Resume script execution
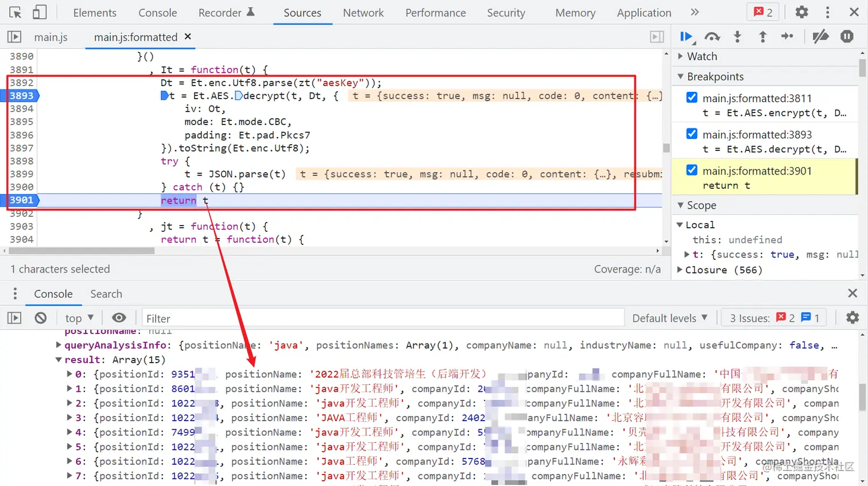The width and height of the screenshot is (868, 486). pyautogui.click(x=687, y=37)
